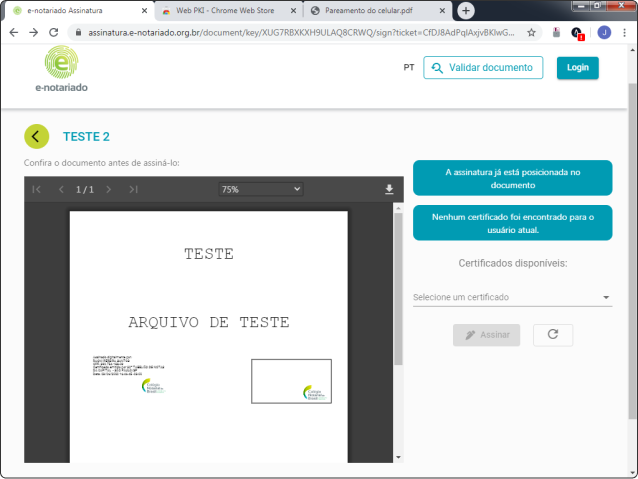Open the PT language selector
The height and width of the screenshot is (479, 638).
tap(409, 68)
